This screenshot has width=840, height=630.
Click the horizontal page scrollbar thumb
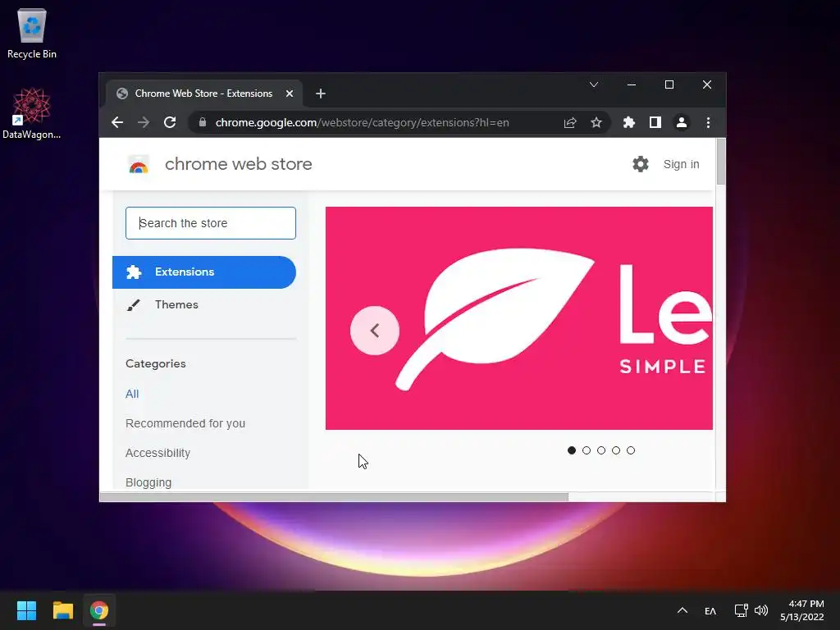pos(335,497)
